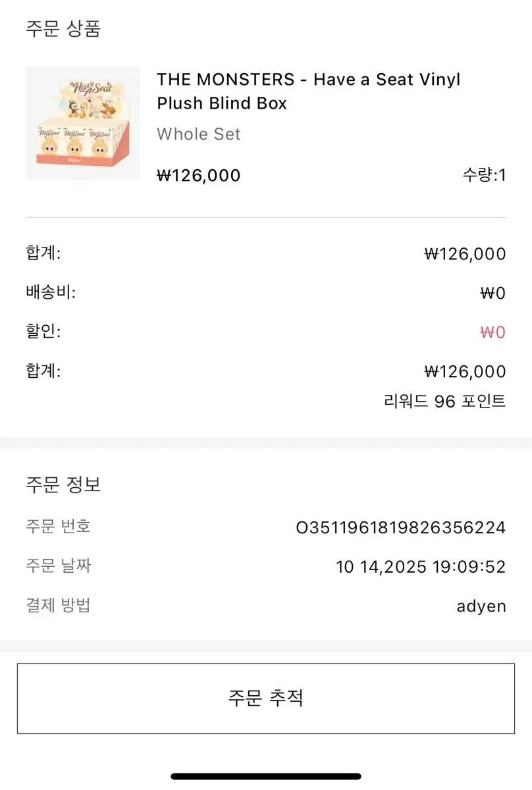Open the Have a Seat product thumbnail

pos(83,123)
